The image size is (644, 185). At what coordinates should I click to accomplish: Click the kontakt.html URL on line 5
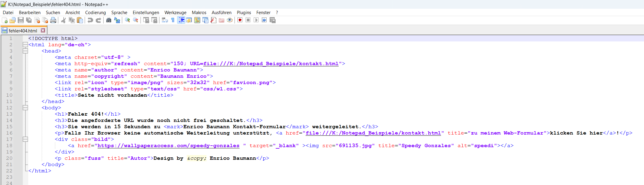click(271, 64)
